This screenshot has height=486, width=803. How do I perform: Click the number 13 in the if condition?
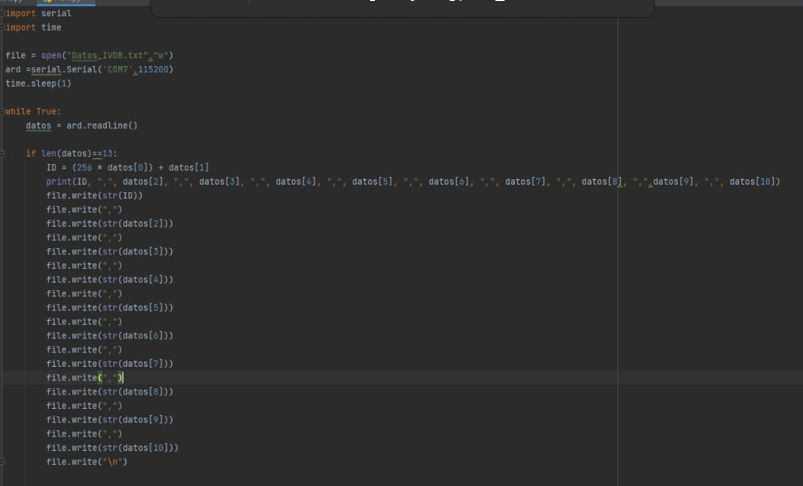pos(107,154)
